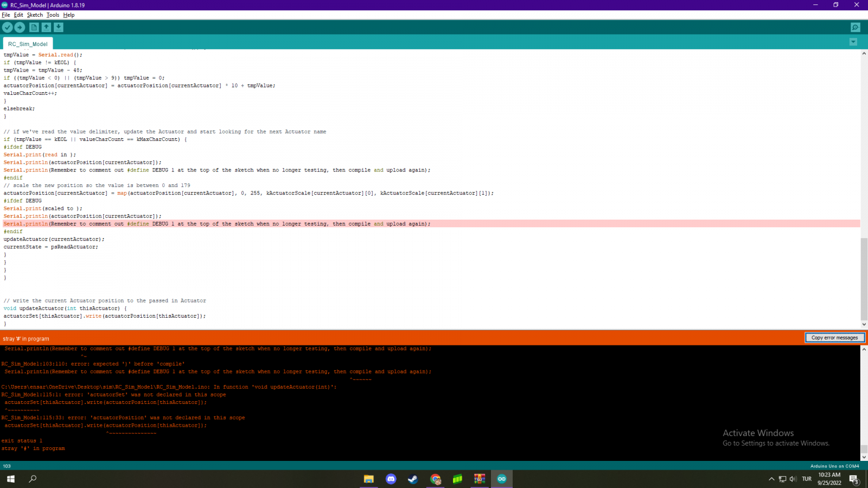Open Google Chrome from the taskbar
Viewport: 868px width, 488px height.
[x=435, y=479]
